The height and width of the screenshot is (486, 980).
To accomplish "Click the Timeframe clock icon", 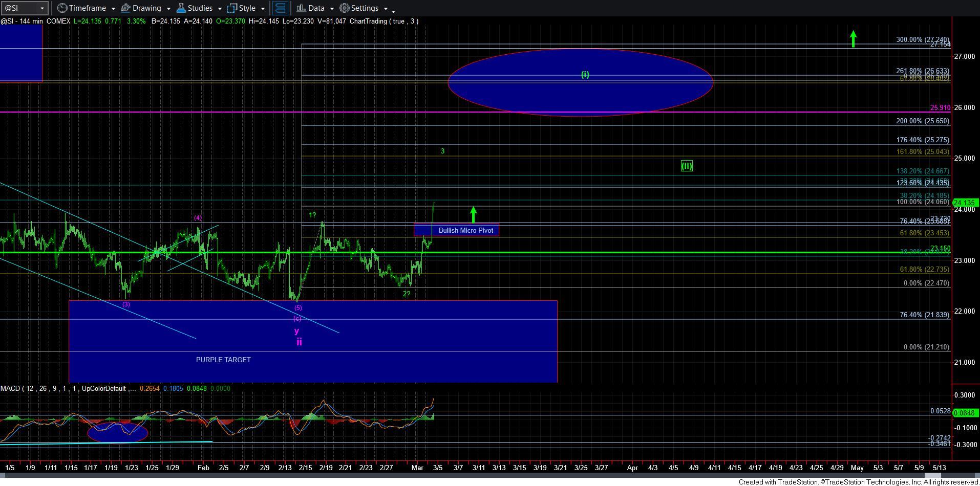I will [62, 8].
